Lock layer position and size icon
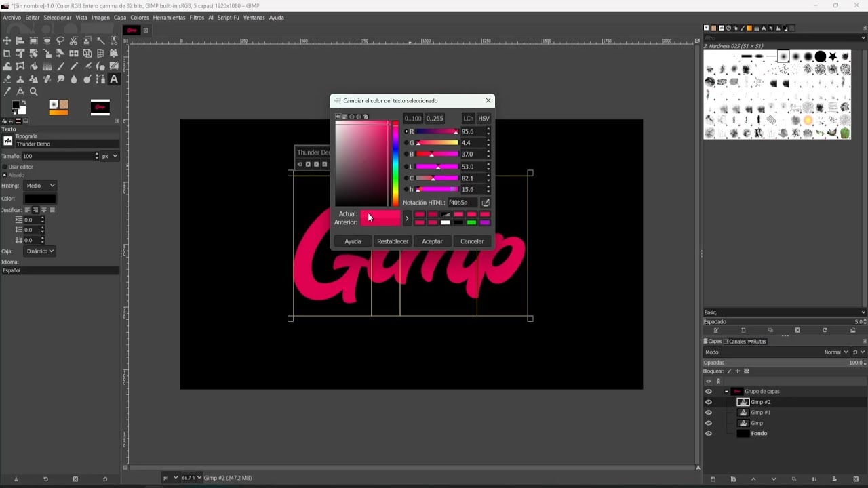The height and width of the screenshot is (488, 868). pos(738,371)
